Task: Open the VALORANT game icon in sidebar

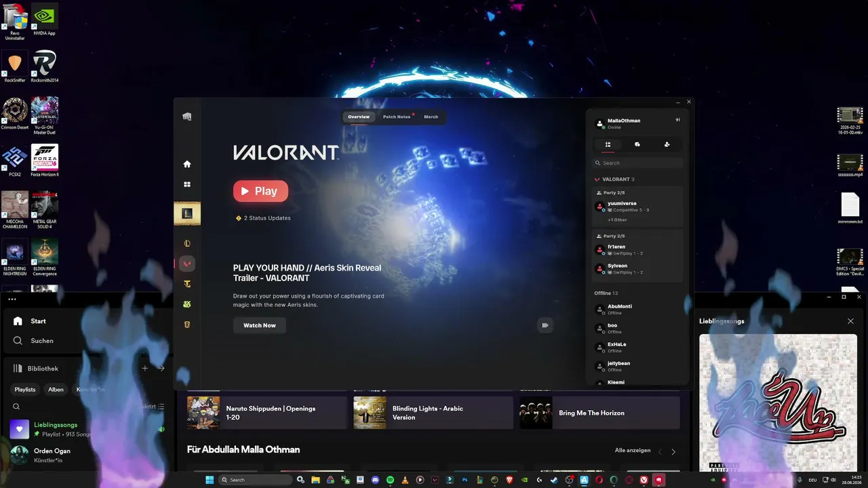Action: click(187, 264)
